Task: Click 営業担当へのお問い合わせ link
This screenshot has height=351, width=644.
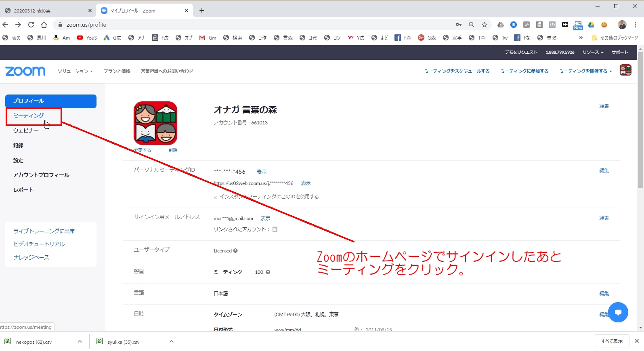Action: tap(167, 71)
